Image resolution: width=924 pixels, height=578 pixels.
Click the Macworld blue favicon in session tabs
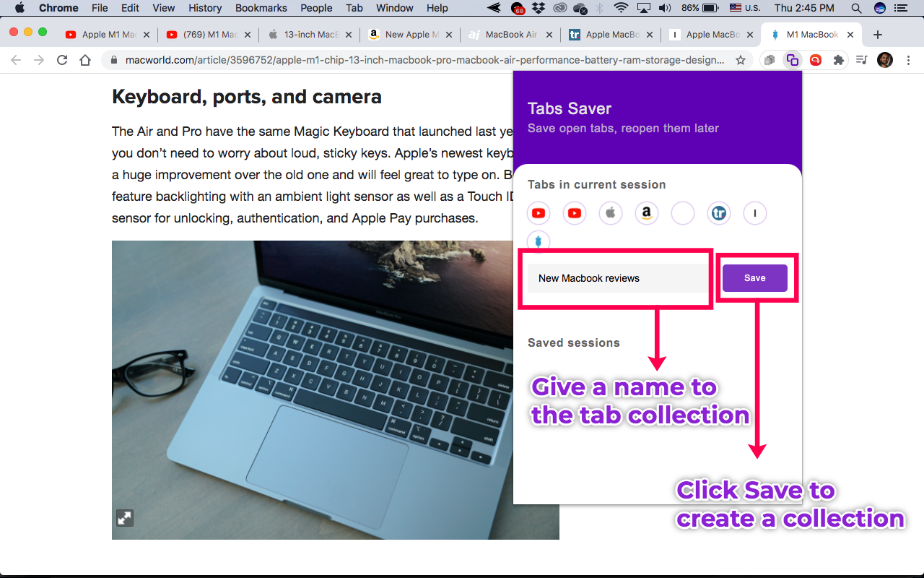pos(539,242)
